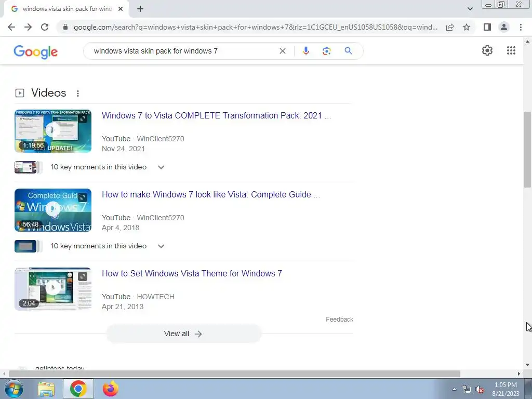
Task: Close the windows vista skin pack tab
Action: coord(121,9)
